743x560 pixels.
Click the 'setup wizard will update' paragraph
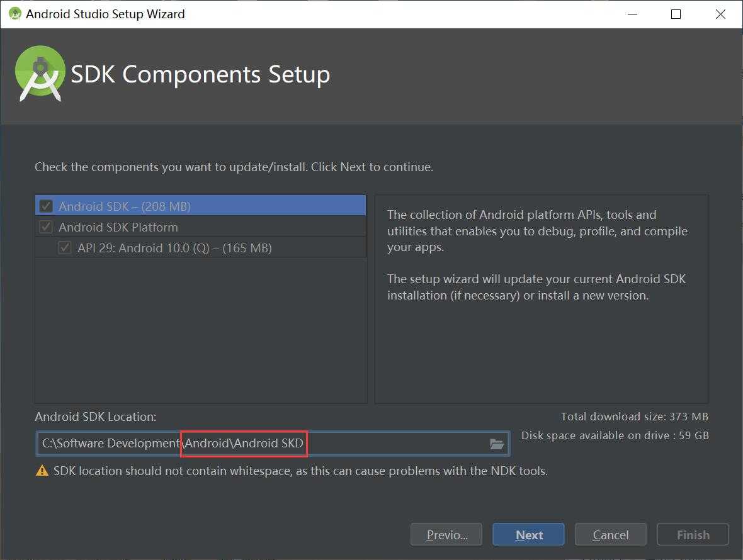coord(536,287)
